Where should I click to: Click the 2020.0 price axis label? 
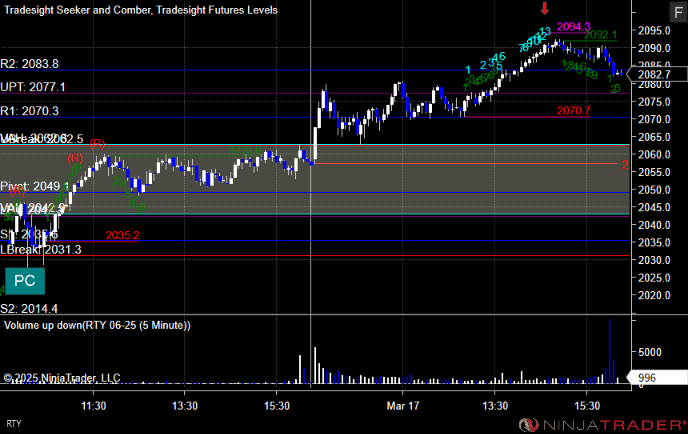tap(654, 295)
